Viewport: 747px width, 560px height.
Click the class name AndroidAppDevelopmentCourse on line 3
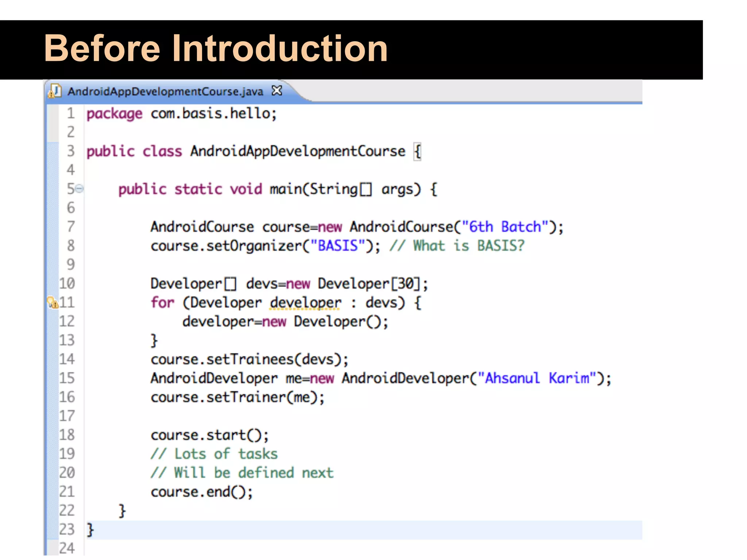click(297, 151)
